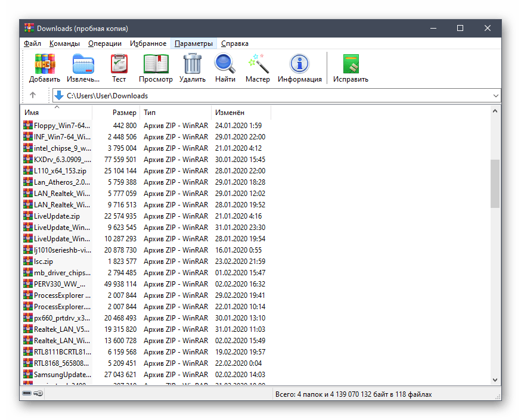Sort by the Изменён column header

(241, 113)
